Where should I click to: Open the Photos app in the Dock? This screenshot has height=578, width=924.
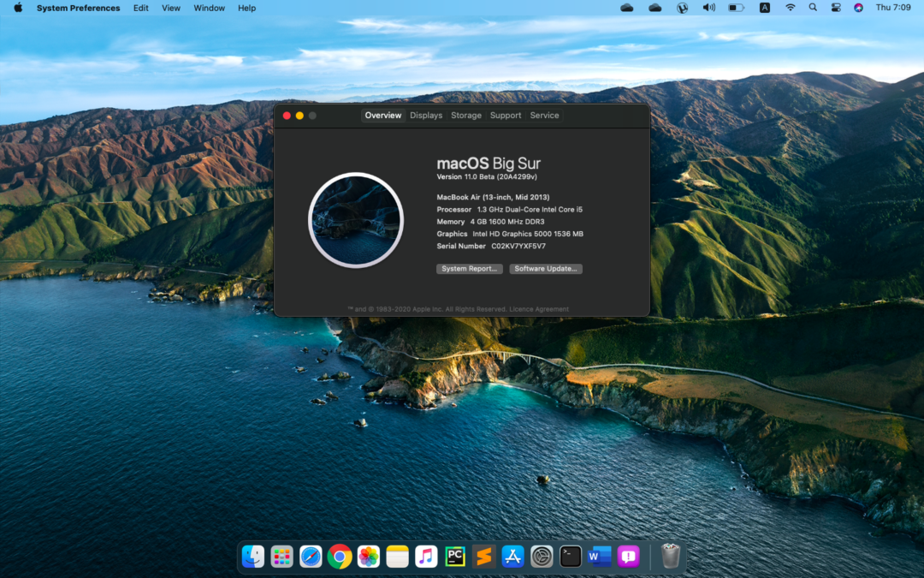pyautogui.click(x=368, y=557)
